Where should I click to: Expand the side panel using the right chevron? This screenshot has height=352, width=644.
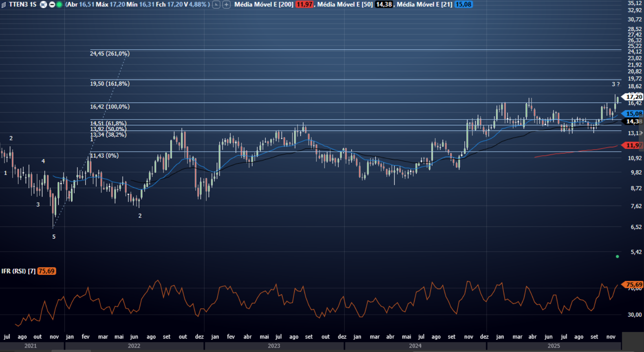[641, 133]
